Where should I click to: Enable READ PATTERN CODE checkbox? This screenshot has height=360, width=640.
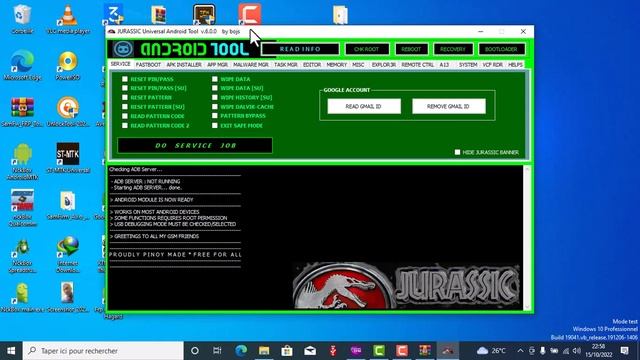click(x=125, y=116)
